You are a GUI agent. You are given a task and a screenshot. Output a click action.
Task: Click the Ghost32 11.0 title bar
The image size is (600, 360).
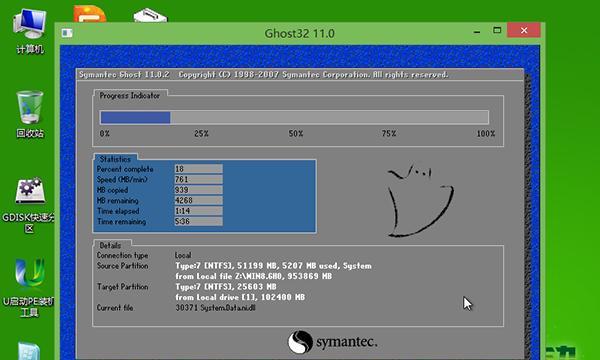[x=300, y=33]
